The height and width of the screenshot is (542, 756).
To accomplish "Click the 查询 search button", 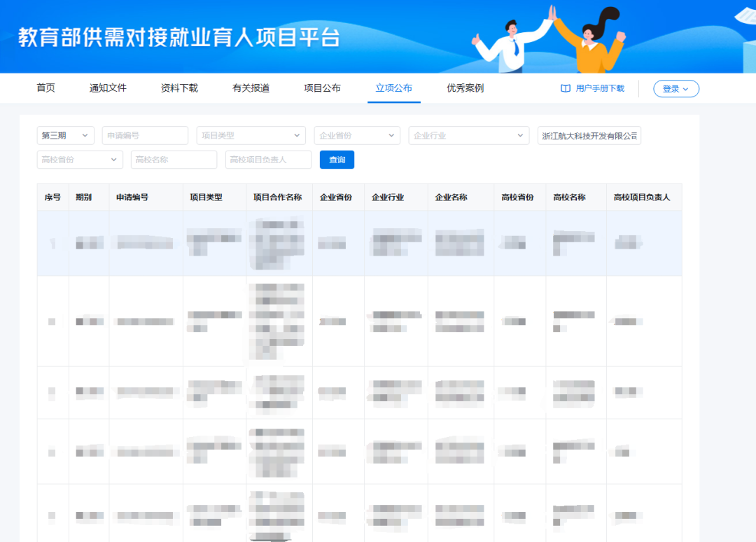I will tap(338, 160).
